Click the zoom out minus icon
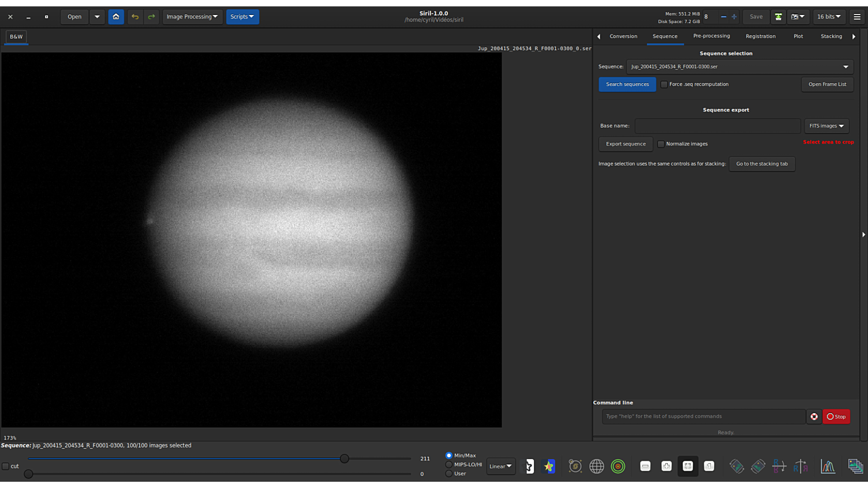 (645, 466)
